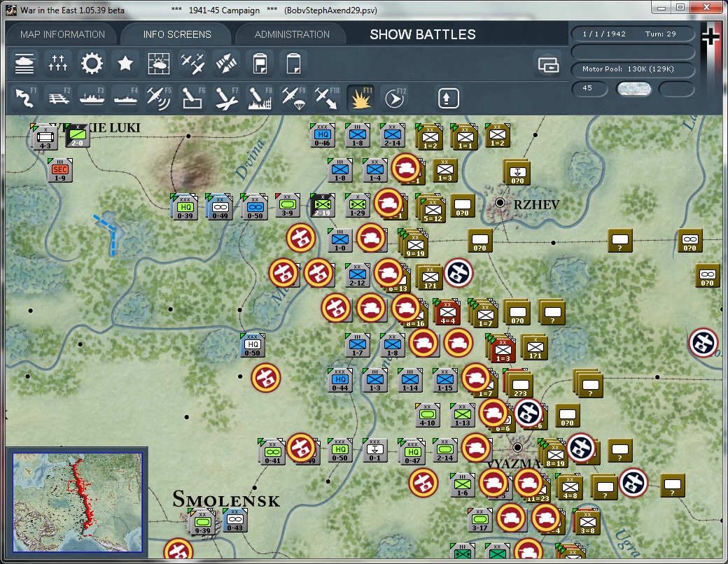
Task: Select the 0-1 supply unit counter
Action: click(x=374, y=450)
